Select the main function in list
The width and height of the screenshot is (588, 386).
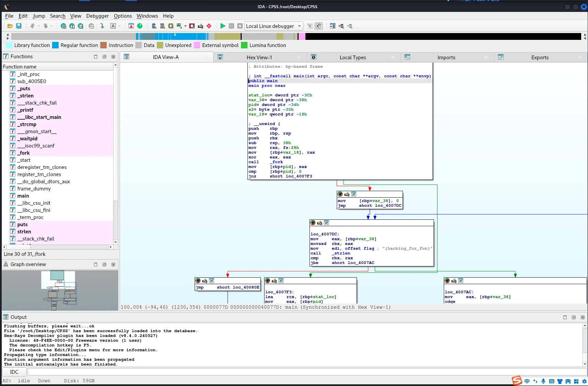pos(23,196)
